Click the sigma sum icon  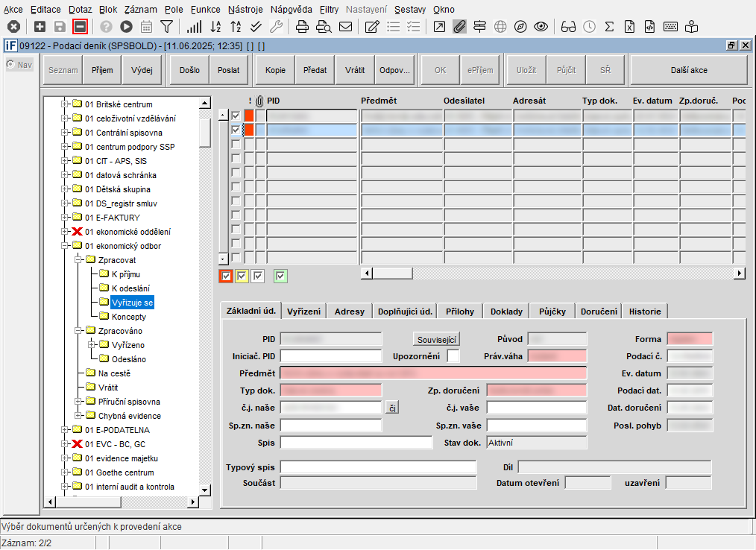coord(609,27)
